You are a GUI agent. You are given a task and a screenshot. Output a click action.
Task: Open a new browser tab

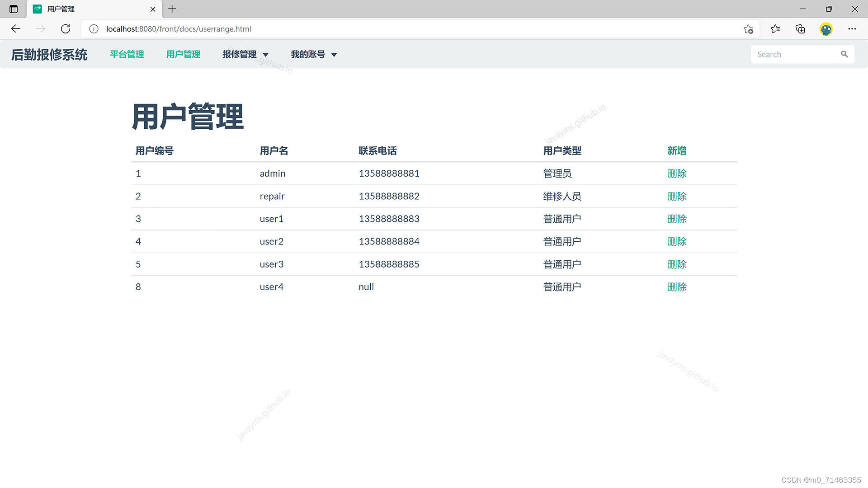pyautogui.click(x=172, y=9)
